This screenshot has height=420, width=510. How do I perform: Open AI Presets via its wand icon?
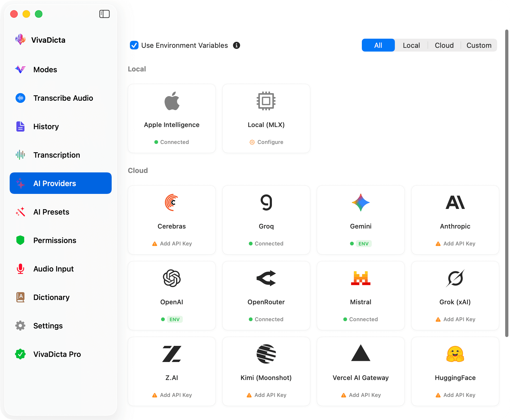20,212
